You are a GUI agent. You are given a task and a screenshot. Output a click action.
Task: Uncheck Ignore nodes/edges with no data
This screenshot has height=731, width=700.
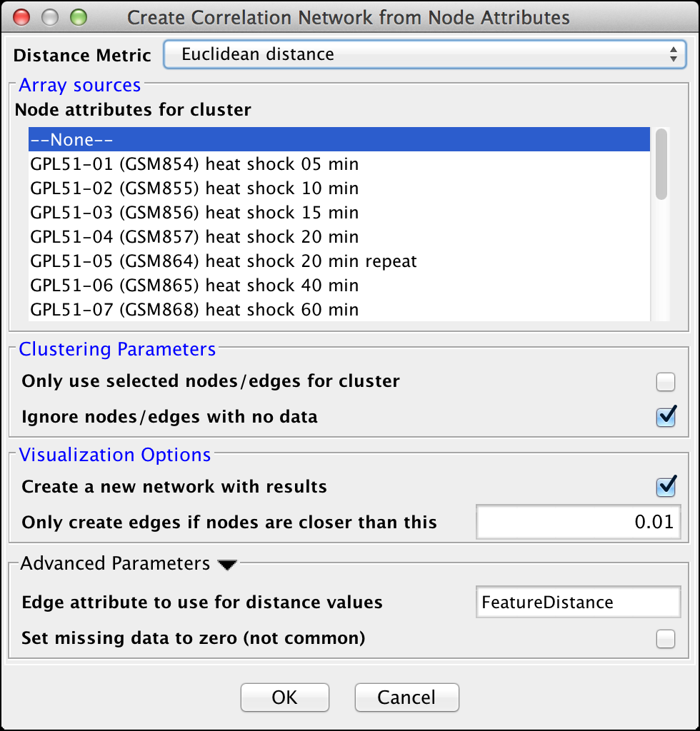pyautogui.click(x=666, y=416)
